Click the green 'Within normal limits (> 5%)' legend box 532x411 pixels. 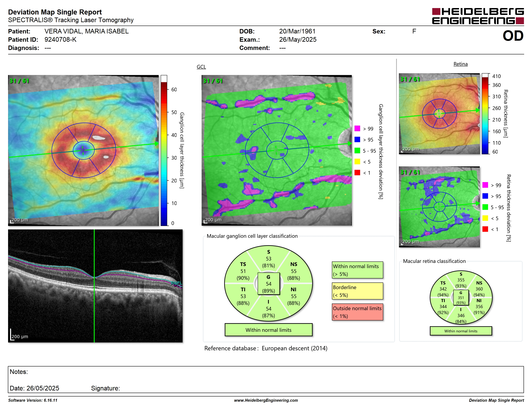[x=357, y=270]
